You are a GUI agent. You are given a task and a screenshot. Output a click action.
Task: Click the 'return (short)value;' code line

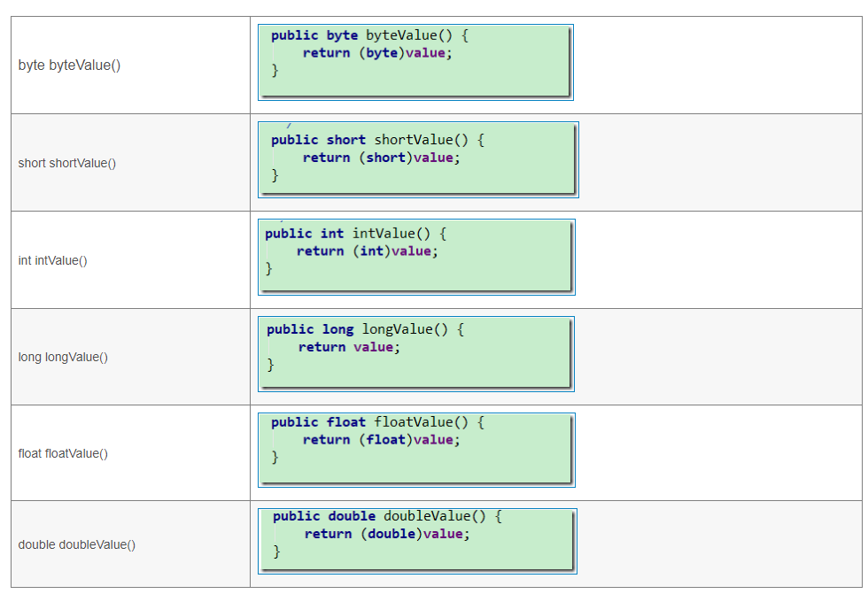pos(382,158)
